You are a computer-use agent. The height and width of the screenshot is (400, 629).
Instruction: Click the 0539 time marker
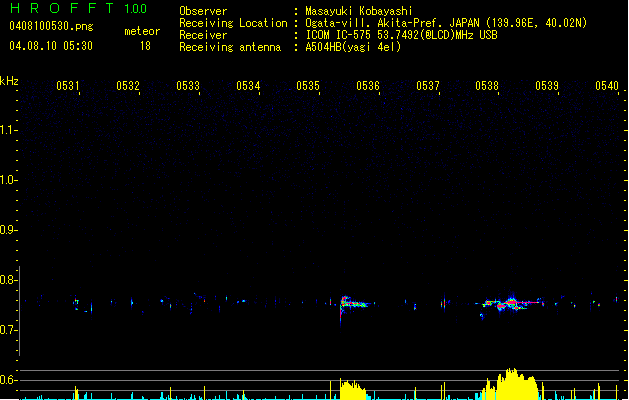[547, 86]
